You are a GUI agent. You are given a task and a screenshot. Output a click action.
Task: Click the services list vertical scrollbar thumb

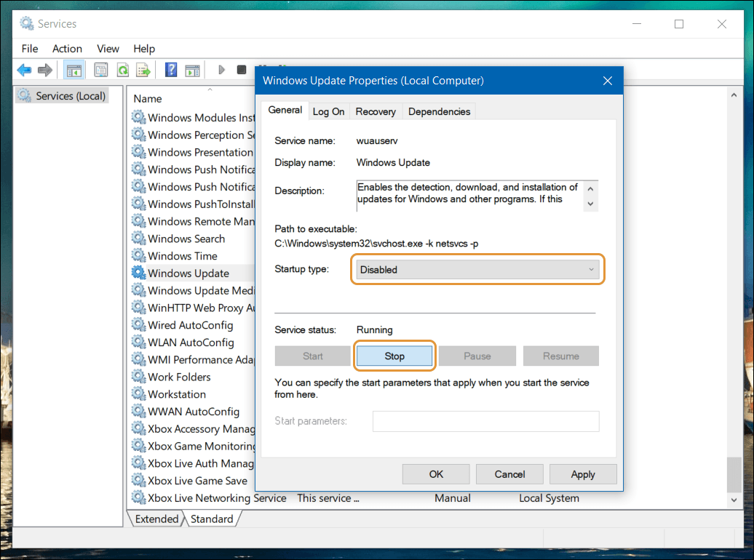pos(734,474)
